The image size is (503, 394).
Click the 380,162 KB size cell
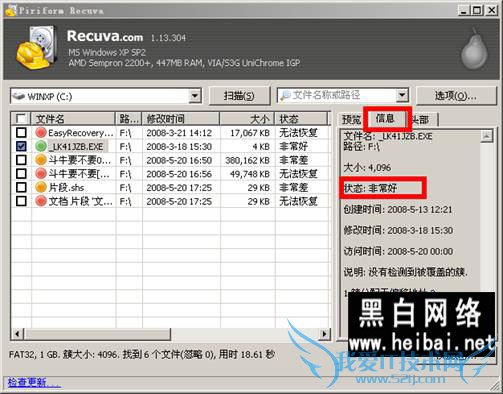coord(247,160)
